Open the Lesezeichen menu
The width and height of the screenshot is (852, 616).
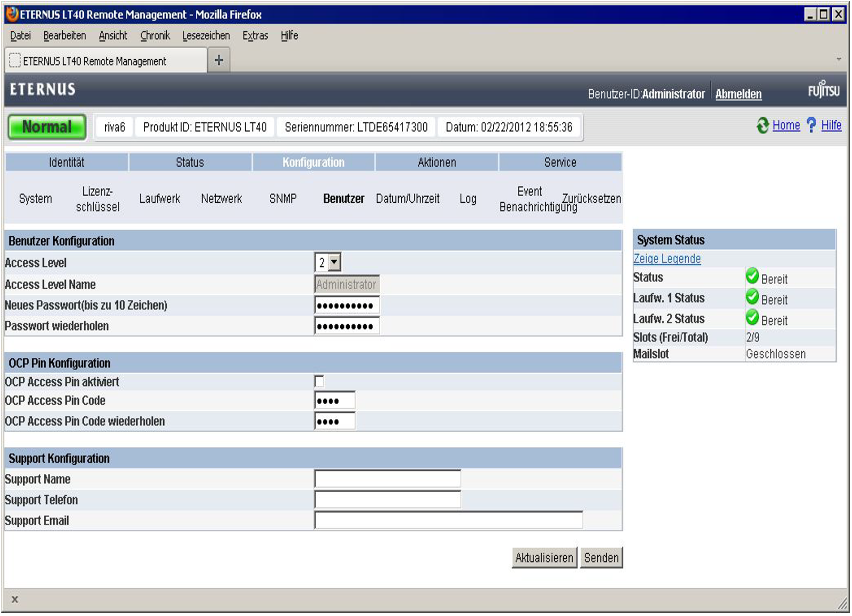206,36
